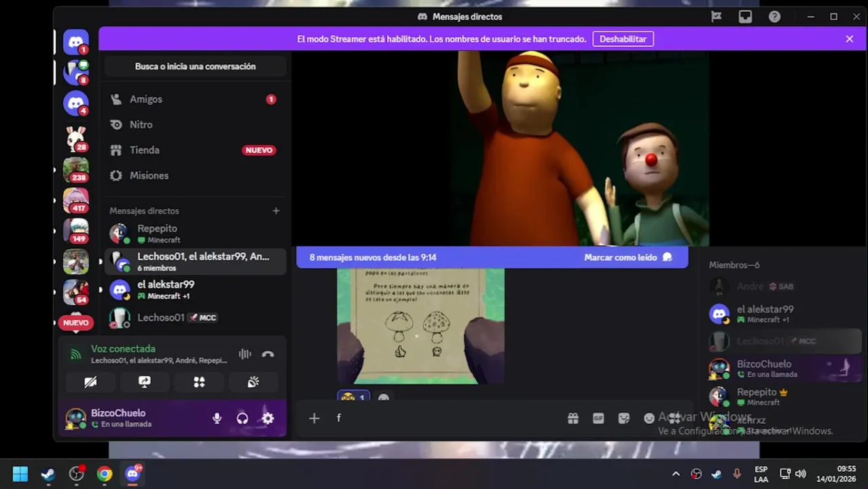
Task: Create a new direct message with plus icon
Action: (276, 211)
